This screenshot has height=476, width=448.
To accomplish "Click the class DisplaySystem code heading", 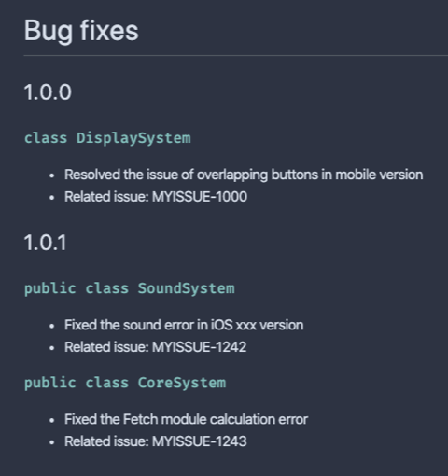I will pos(107,138).
